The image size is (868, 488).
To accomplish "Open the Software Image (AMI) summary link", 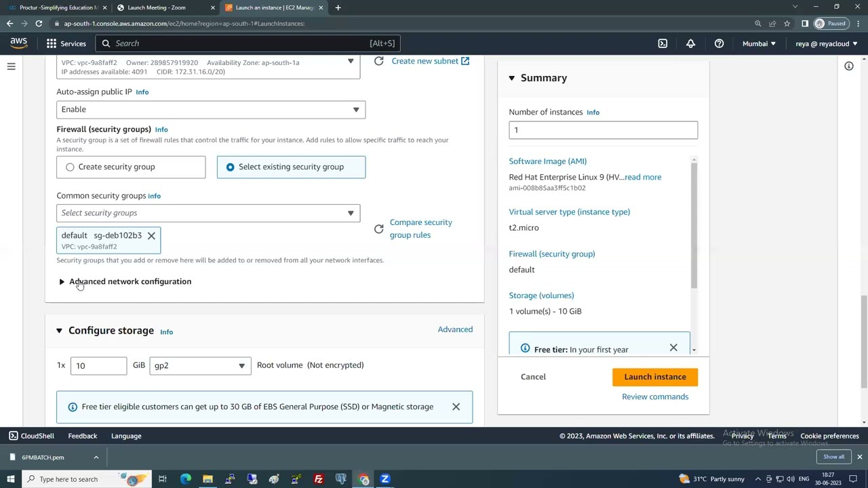I will pos(548,161).
